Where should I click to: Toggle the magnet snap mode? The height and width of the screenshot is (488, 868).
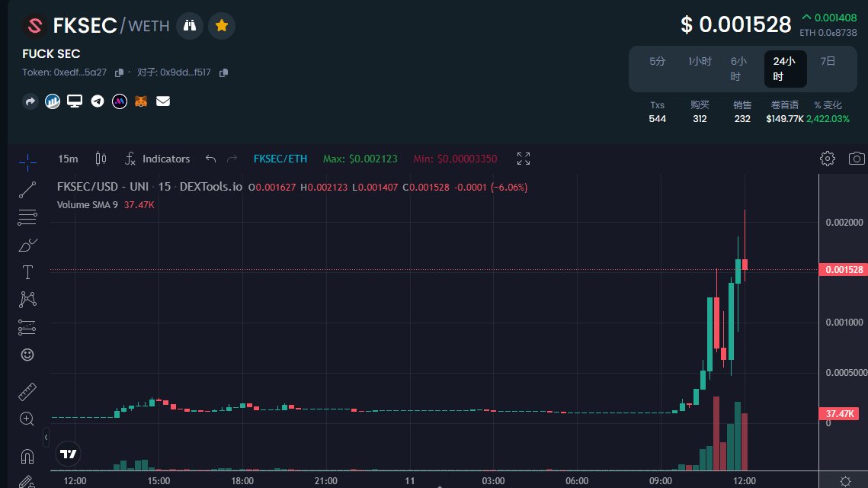coord(27,456)
